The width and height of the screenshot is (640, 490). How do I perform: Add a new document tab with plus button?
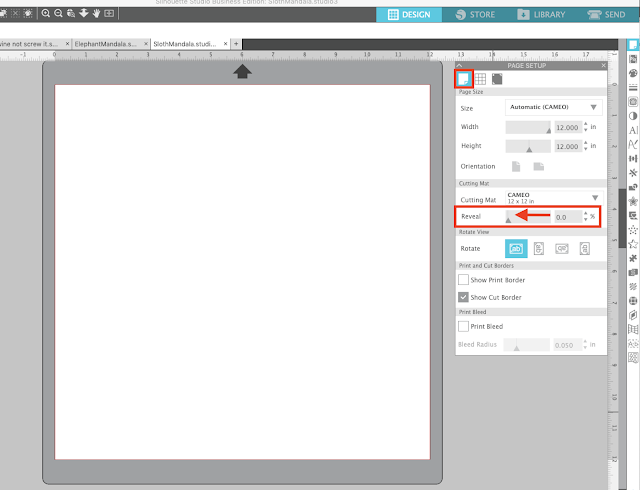point(236,44)
